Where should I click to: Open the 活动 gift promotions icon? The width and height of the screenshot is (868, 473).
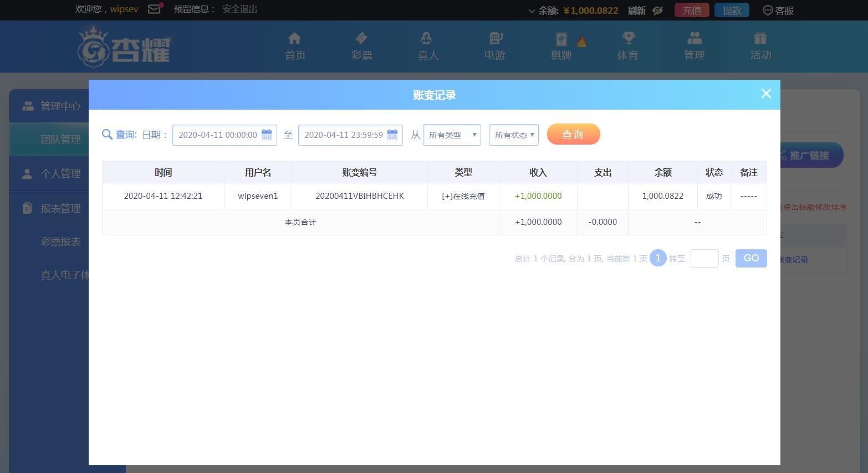(x=760, y=39)
